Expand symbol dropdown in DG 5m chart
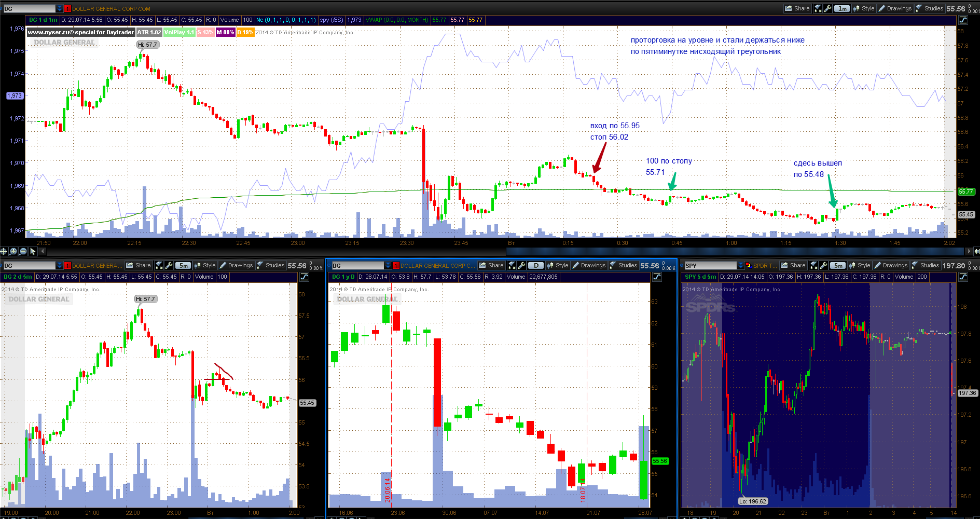Image resolution: width=980 pixels, height=519 pixels. pos(60,265)
